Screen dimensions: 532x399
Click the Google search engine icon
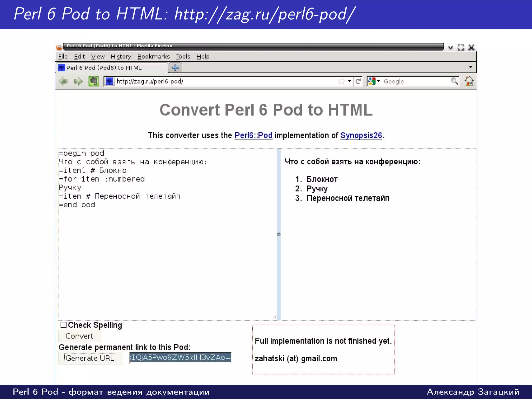click(x=372, y=81)
